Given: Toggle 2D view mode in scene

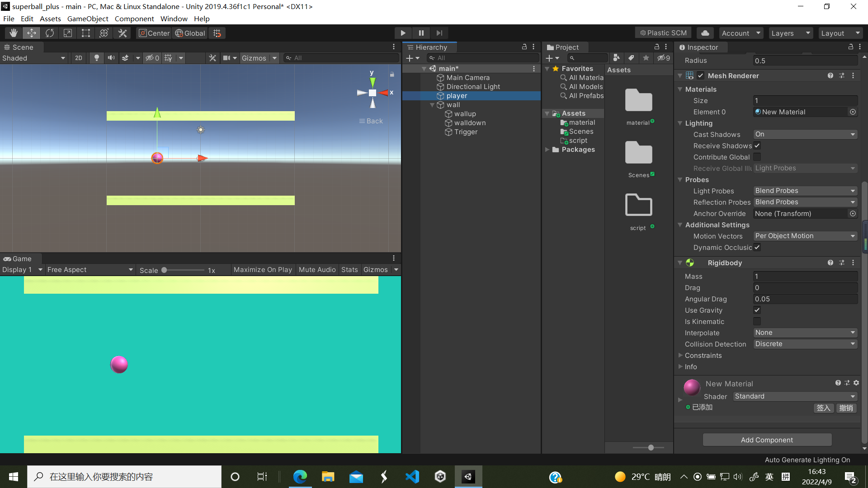Looking at the screenshot, I should click(x=78, y=58).
